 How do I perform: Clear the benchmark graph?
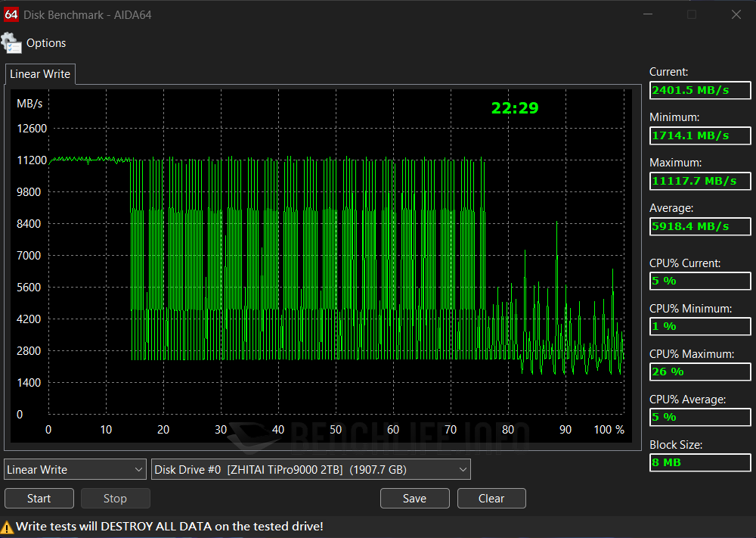tap(491, 499)
